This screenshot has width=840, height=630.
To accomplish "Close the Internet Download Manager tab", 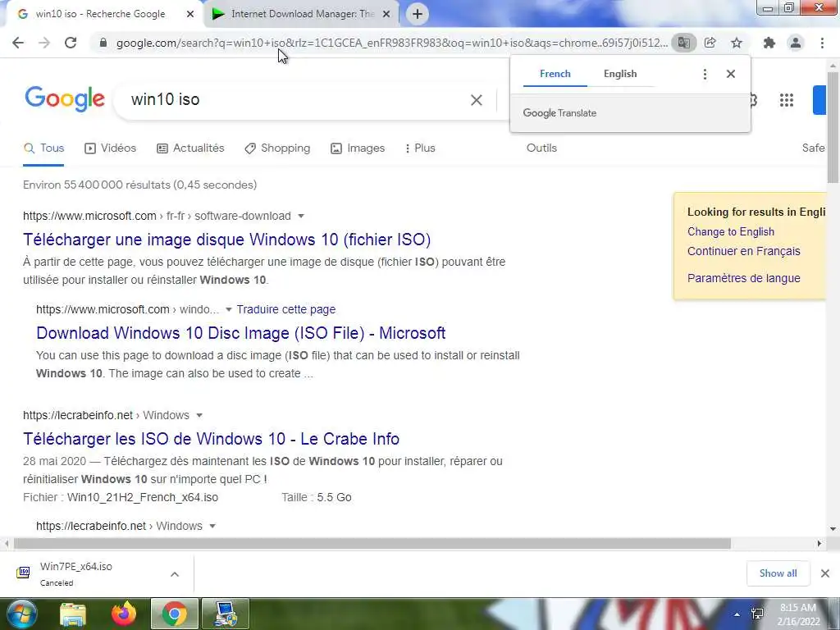I will [386, 15].
